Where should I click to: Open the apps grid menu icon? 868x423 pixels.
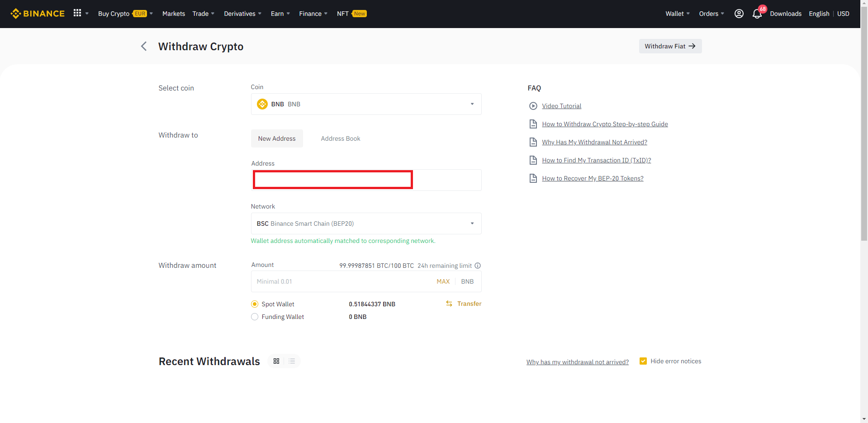[x=77, y=13]
